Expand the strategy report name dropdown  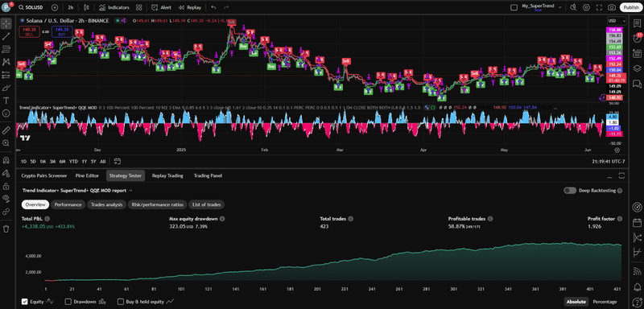[130, 191]
